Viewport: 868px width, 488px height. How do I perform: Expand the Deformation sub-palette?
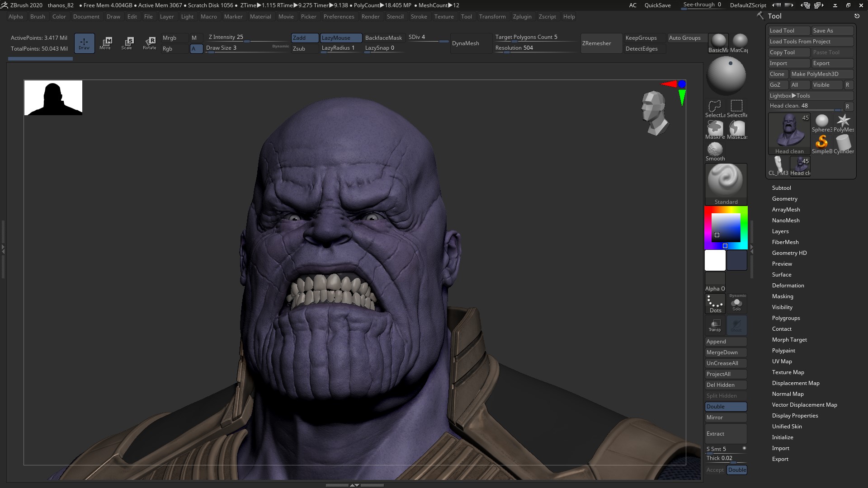tap(788, 286)
